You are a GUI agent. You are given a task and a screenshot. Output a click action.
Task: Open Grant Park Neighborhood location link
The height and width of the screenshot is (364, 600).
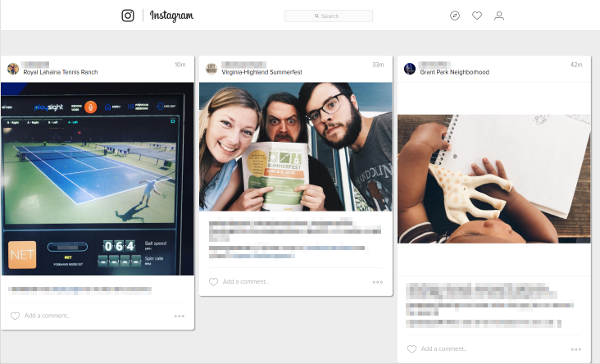point(454,72)
